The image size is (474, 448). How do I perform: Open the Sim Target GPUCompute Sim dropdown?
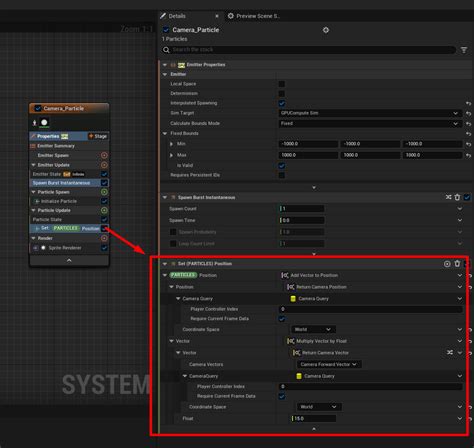click(x=370, y=113)
